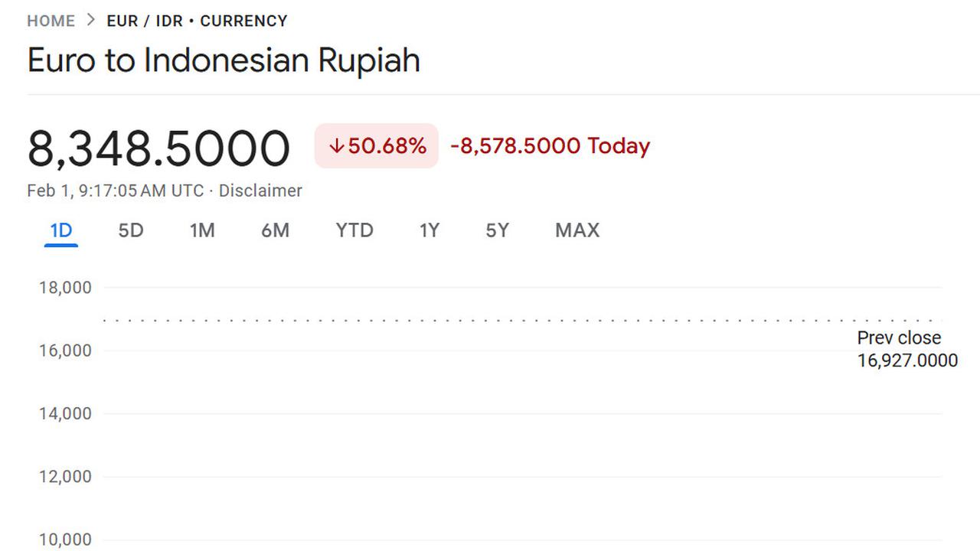Click the -8,578.5000 Today change text

coord(548,145)
